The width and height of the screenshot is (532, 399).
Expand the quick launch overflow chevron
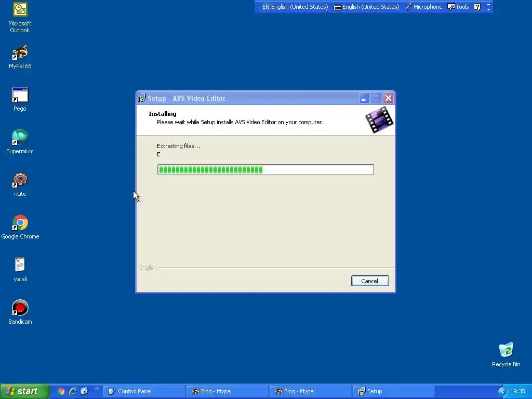(x=97, y=389)
